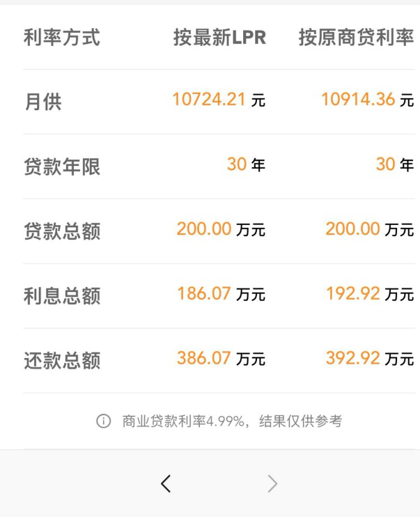Click the 10724.21 元 monthly payment value
The height and width of the screenshot is (517, 420).
(219, 100)
